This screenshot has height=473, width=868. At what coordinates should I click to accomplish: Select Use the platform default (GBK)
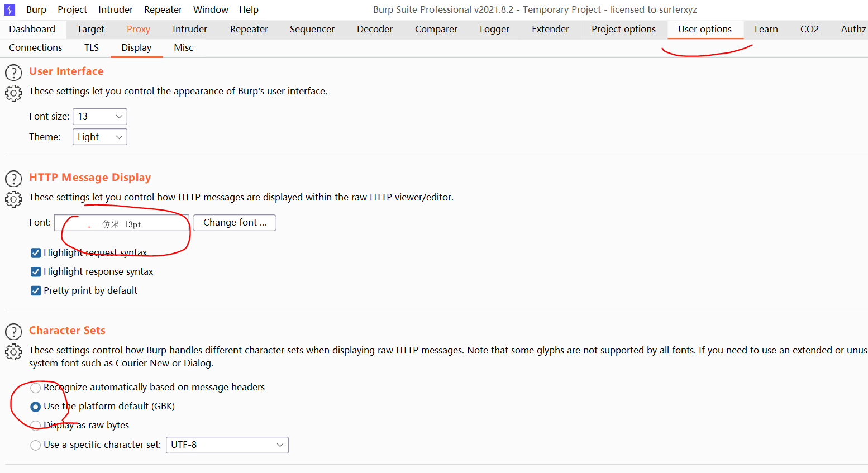click(36, 407)
